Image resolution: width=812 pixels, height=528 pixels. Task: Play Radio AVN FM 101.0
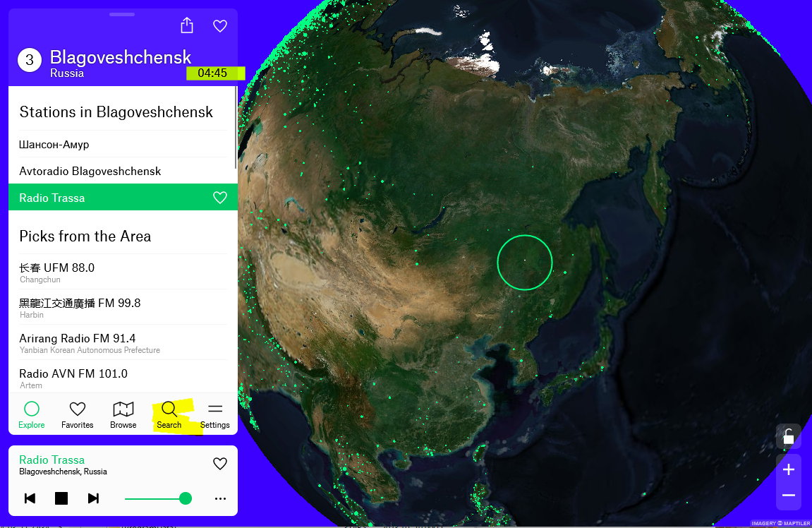(x=123, y=378)
